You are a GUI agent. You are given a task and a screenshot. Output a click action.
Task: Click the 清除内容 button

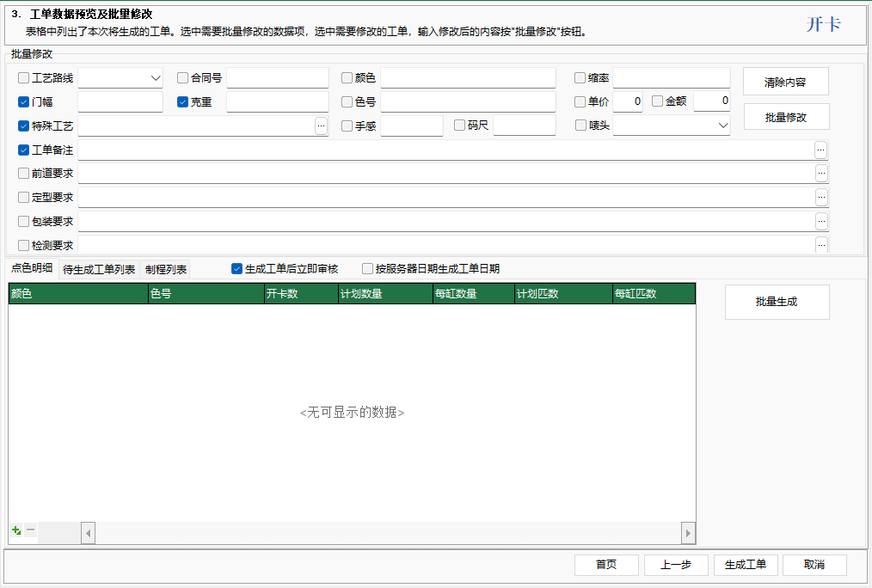coord(786,81)
